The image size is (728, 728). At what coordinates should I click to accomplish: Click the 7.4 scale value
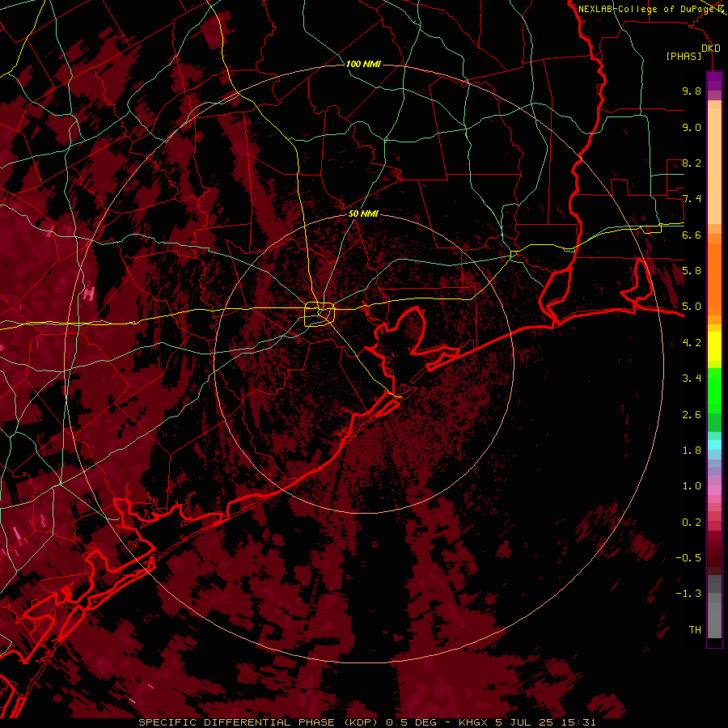click(692, 199)
